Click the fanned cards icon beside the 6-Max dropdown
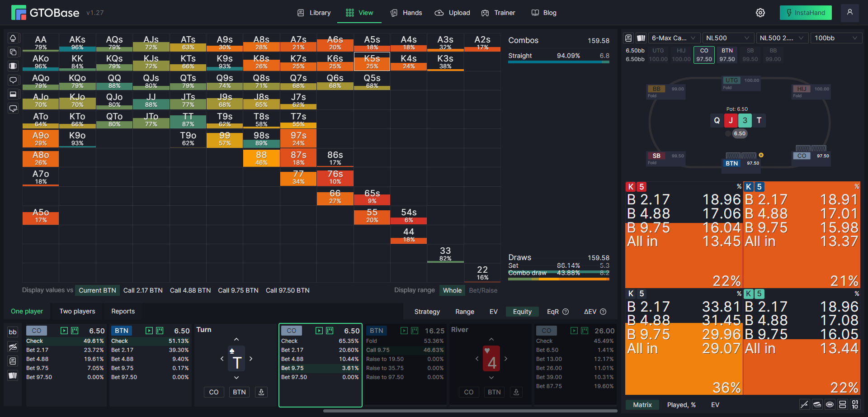This screenshot has height=417, width=868. coord(641,38)
